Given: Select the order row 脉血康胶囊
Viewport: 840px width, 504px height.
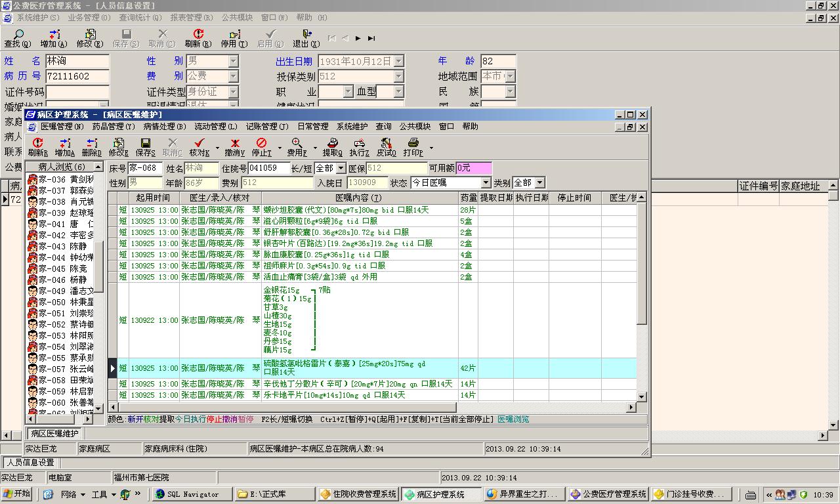Looking at the screenshot, I should (371, 255).
